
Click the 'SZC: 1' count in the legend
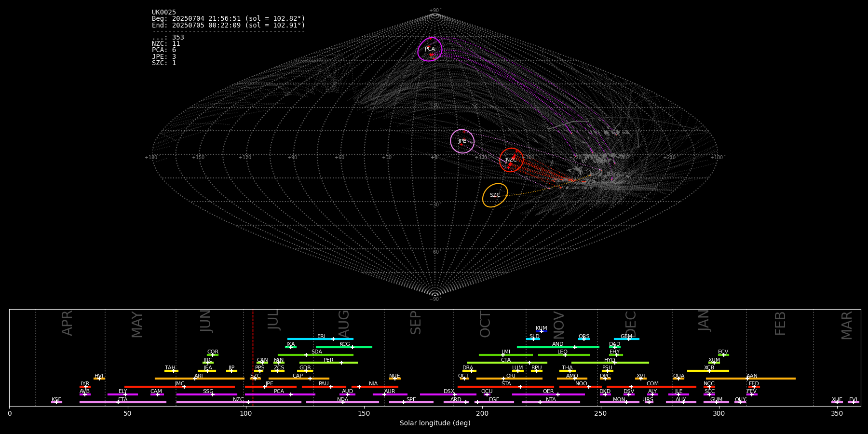(164, 63)
